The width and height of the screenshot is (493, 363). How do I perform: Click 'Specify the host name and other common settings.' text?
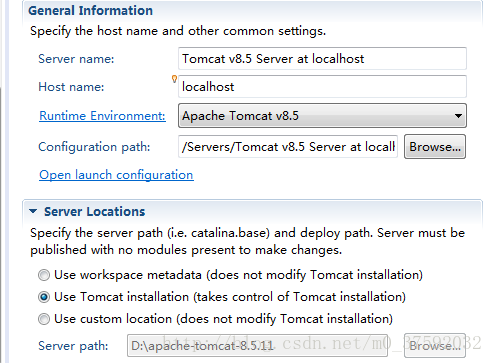[178, 31]
